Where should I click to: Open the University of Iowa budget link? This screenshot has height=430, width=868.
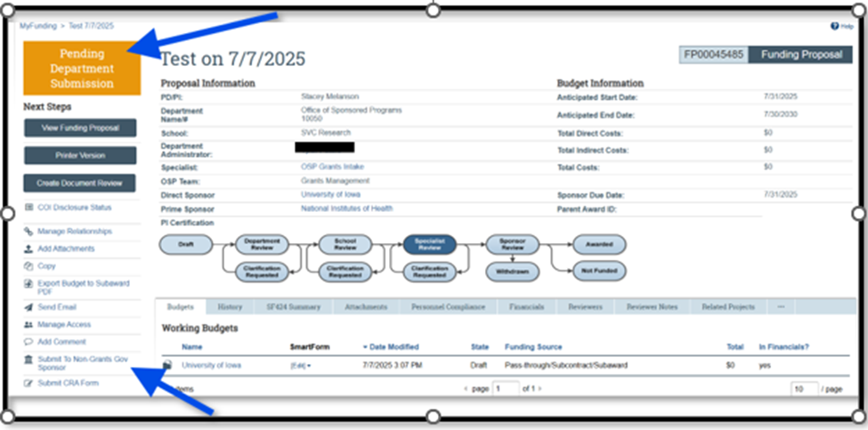coord(212,365)
